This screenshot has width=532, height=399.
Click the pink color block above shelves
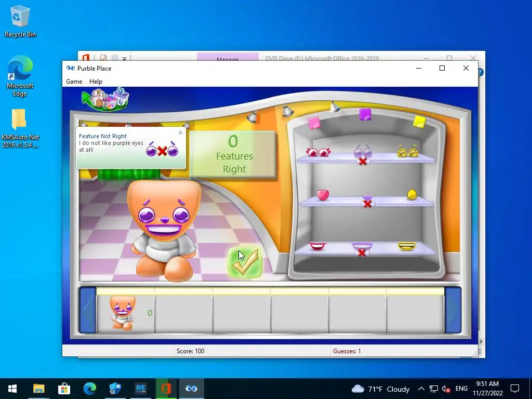click(x=314, y=123)
